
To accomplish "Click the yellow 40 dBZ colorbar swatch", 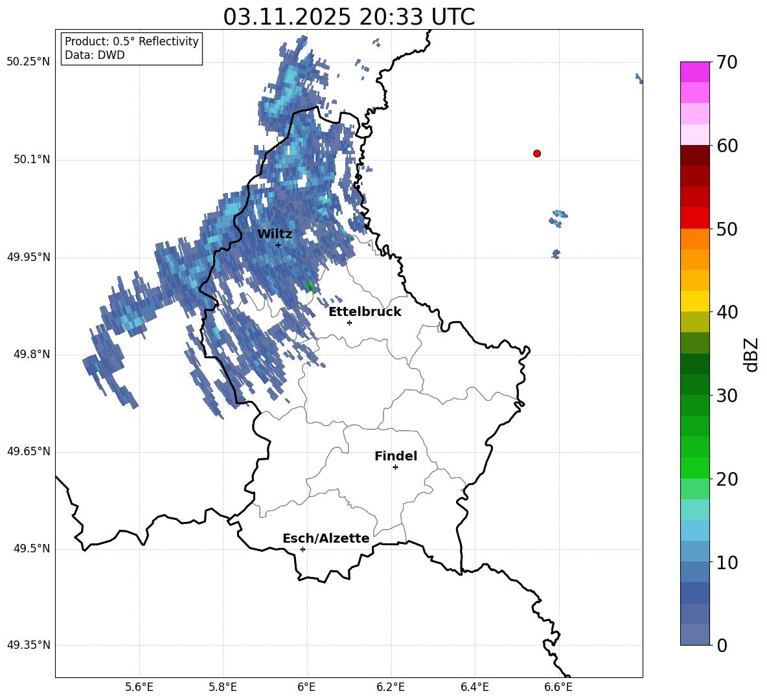I will tap(695, 301).
